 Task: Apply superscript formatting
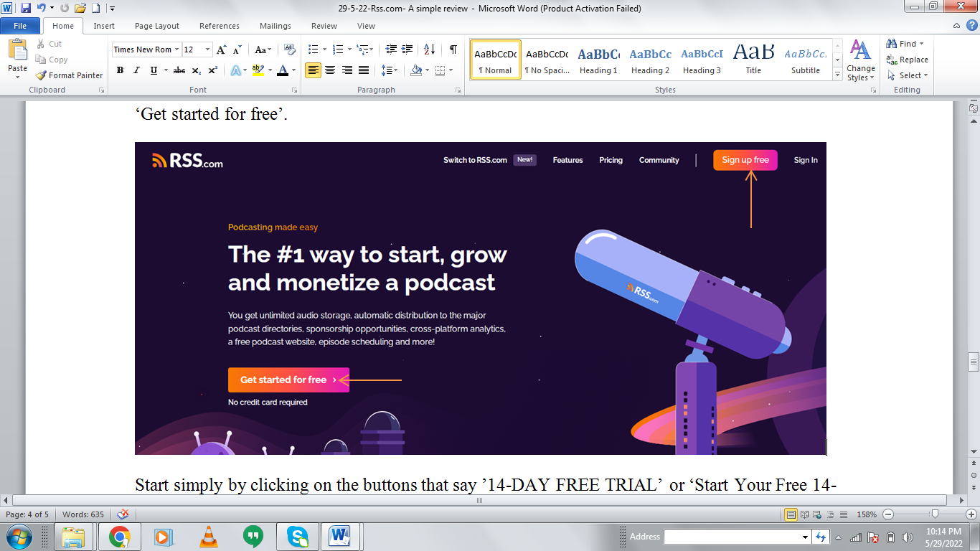coord(213,70)
